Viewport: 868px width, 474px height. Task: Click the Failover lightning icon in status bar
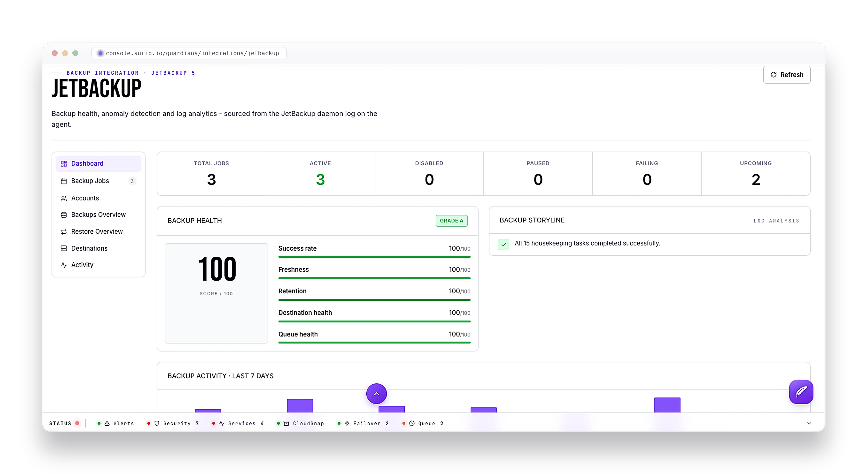[x=347, y=423]
